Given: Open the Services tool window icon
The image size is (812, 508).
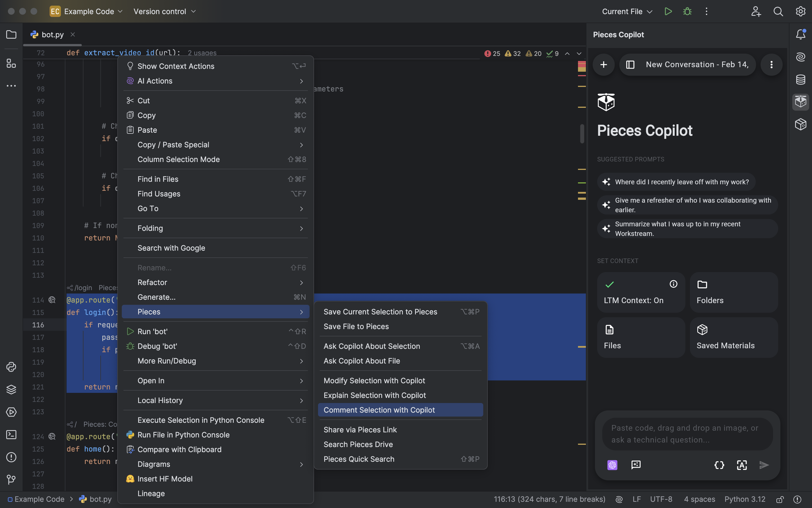Looking at the screenshot, I should click(x=11, y=412).
